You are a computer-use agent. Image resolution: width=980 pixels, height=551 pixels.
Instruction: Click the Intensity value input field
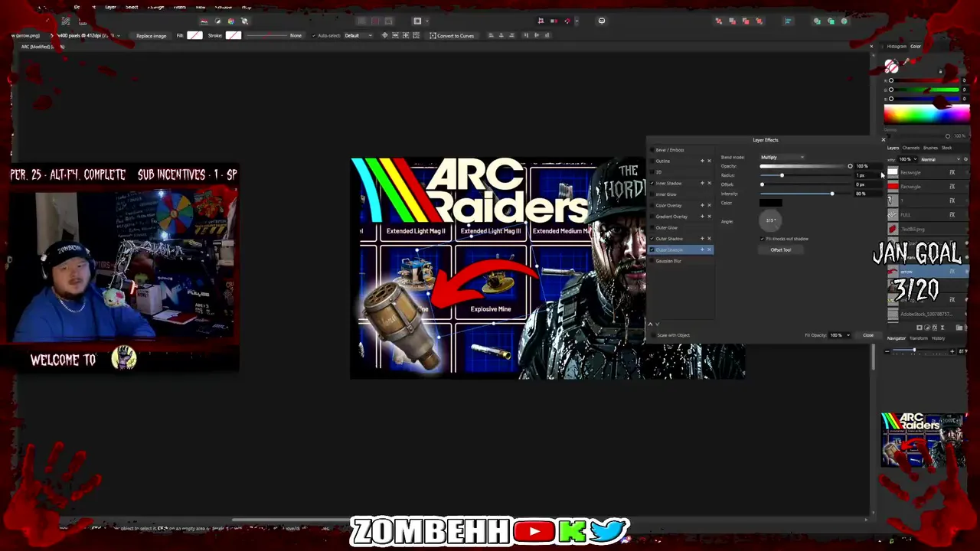pos(868,194)
